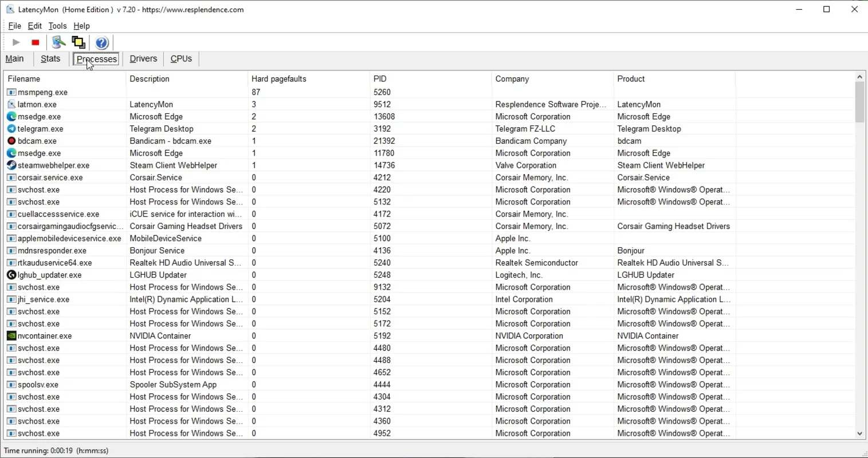
Task: Open the Edit menu
Action: point(34,26)
